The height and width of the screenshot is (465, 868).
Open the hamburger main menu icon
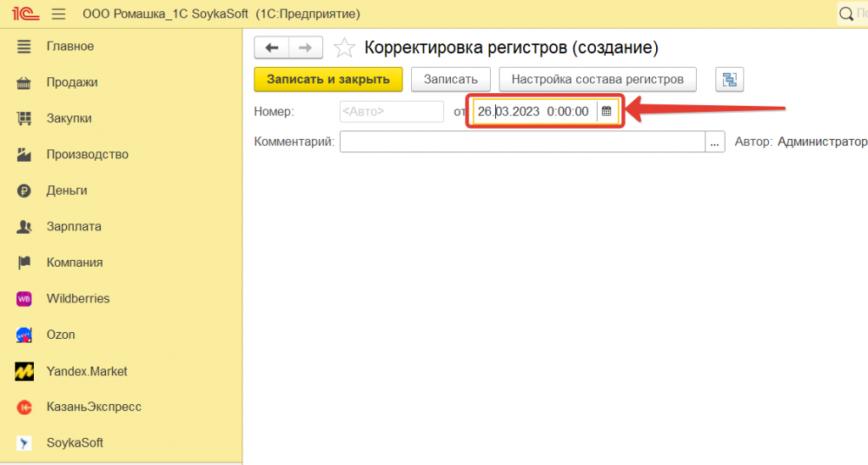pos(58,14)
